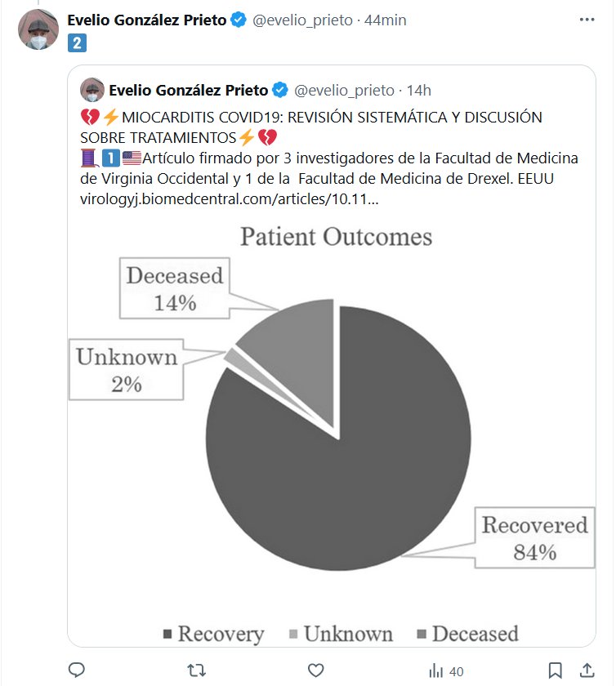616x686 pixels.
Task: Click the quoted tweet's 14h timestamp
Action: pos(419,89)
